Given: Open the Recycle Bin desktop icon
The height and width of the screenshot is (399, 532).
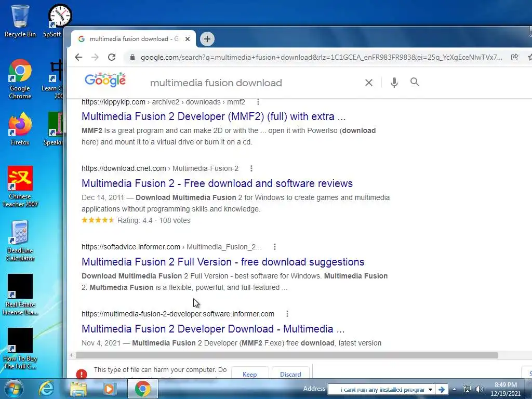Looking at the screenshot, I should coord(20,21).
